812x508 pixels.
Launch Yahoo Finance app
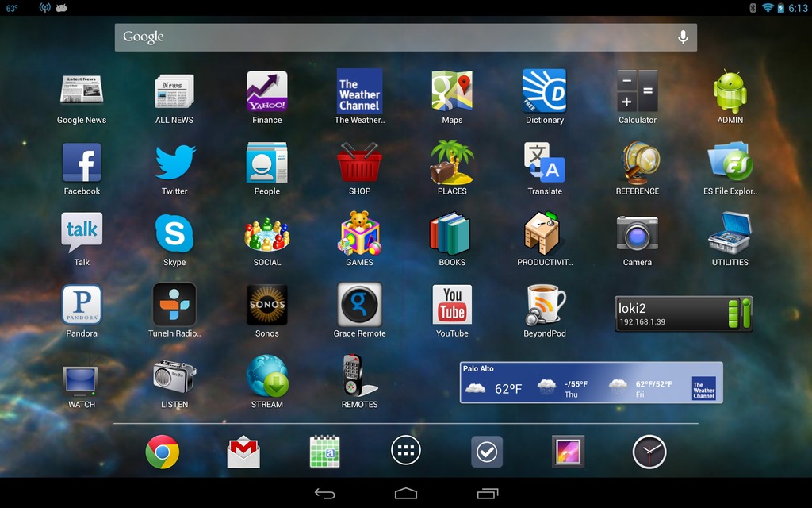click(266, 91)
